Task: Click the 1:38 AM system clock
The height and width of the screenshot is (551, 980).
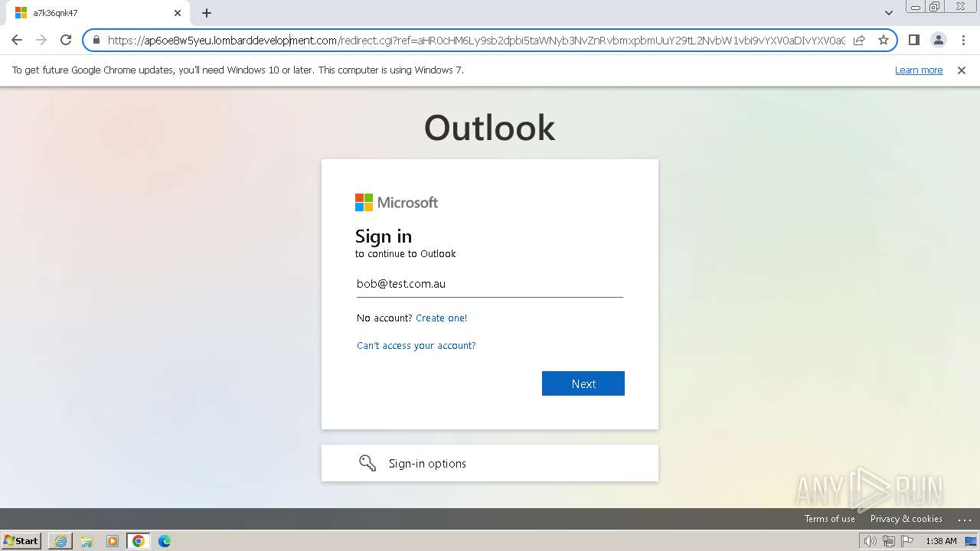Action: click(x=941, y=541)
